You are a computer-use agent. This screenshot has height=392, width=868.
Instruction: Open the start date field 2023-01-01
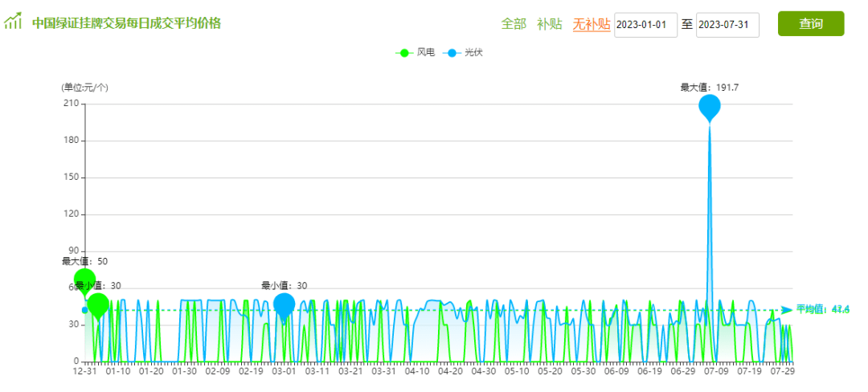coord(646,25)
